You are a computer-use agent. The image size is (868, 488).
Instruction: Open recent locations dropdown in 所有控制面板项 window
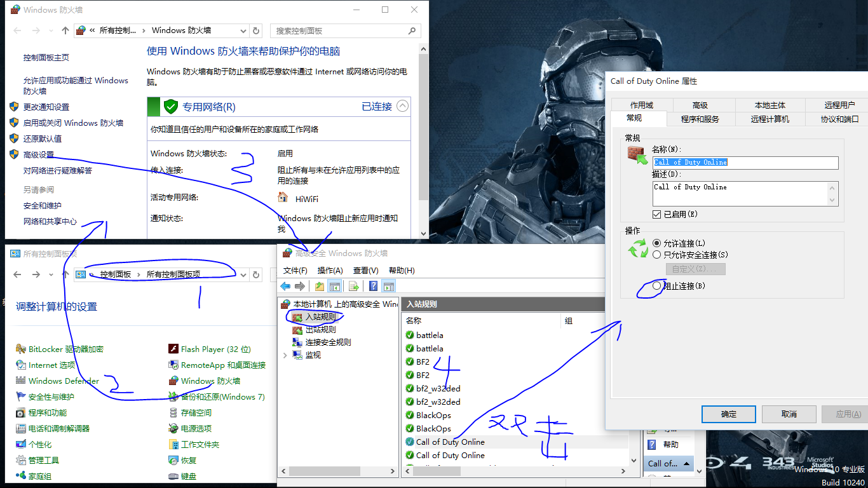point(50,274)
